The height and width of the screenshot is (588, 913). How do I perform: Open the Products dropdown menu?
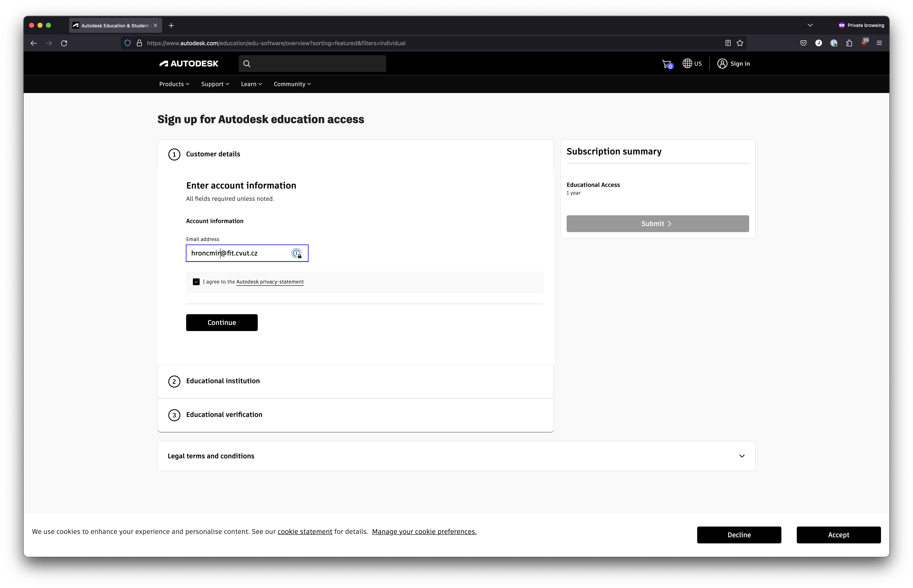click(174, 84)
